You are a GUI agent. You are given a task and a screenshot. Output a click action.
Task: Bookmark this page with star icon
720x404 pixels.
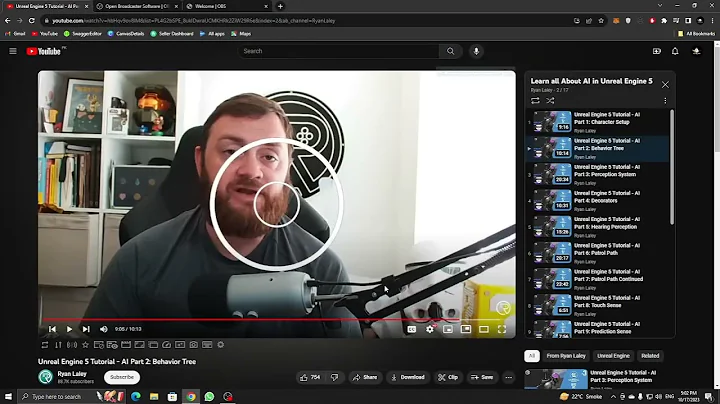tap(601, 21)
